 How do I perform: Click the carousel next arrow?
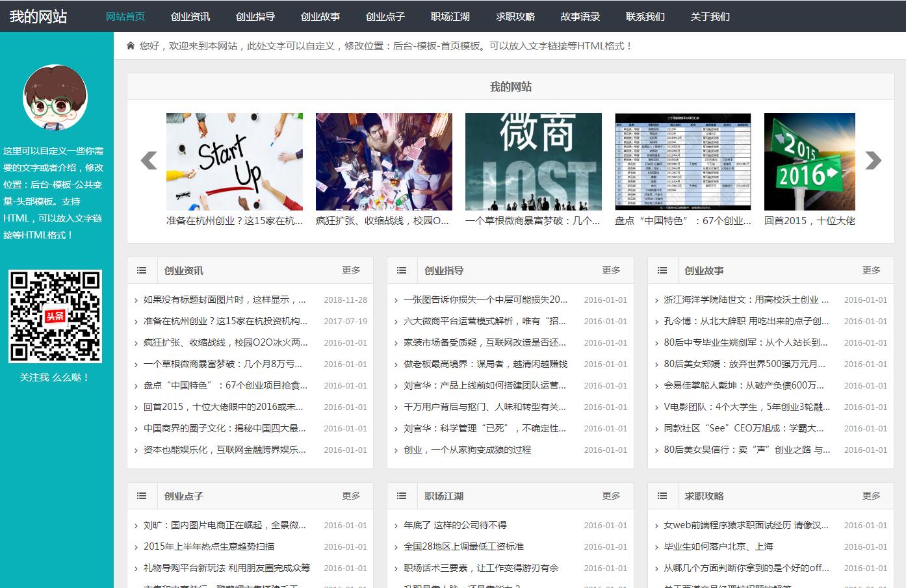873,161
